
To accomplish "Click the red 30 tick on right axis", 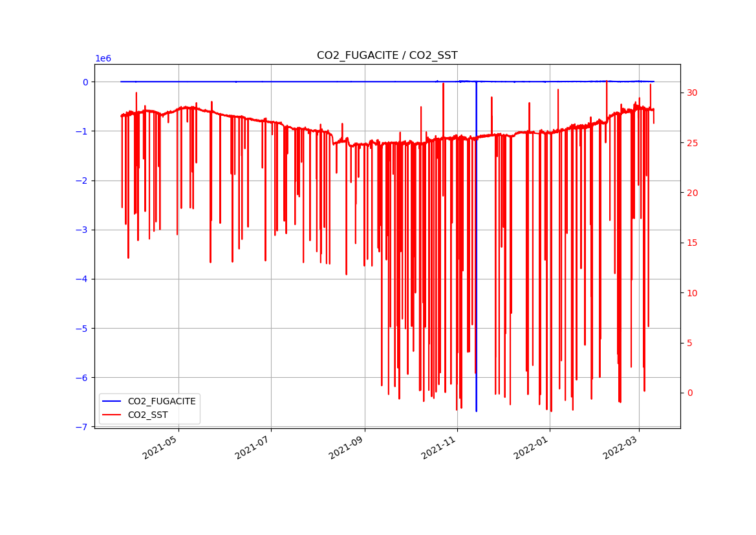I will point(692,93).
